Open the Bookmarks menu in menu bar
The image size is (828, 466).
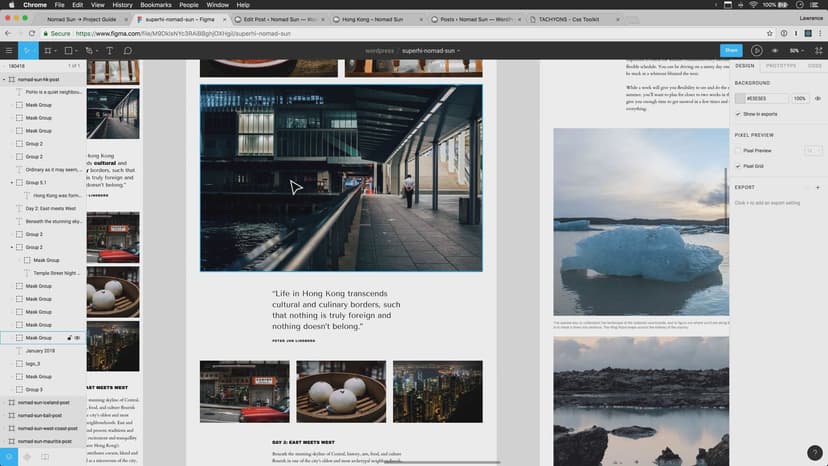coord(156,5)
